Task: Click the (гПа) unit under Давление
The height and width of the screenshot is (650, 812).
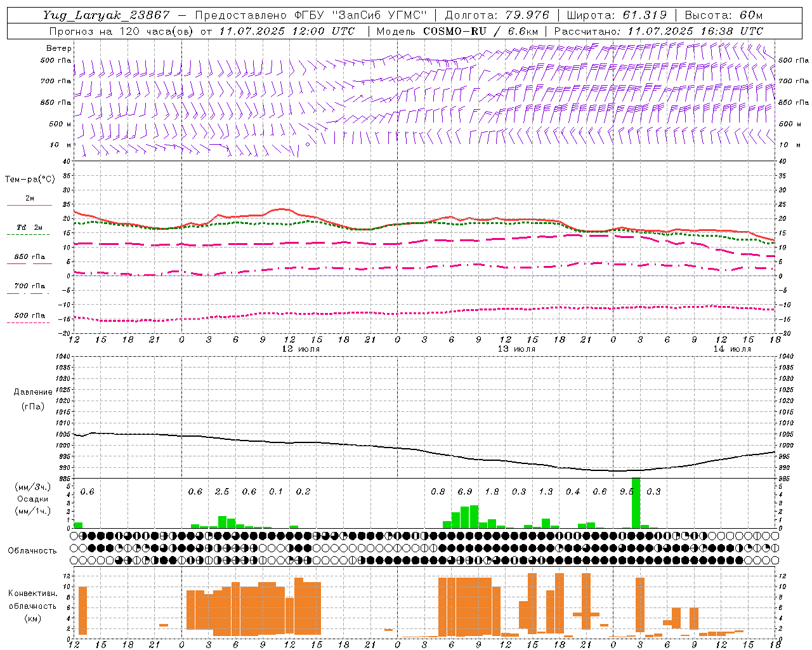Action: (33, 406)
